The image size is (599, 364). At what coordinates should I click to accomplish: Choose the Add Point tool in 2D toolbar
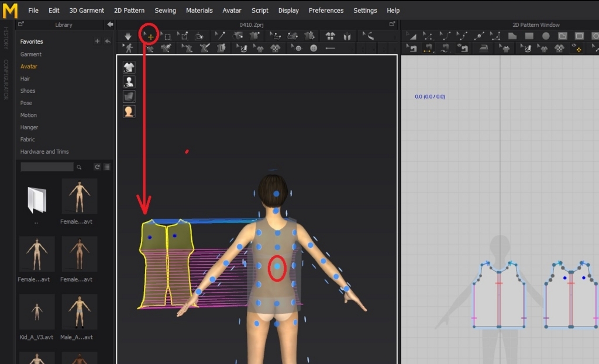[478, 36]
